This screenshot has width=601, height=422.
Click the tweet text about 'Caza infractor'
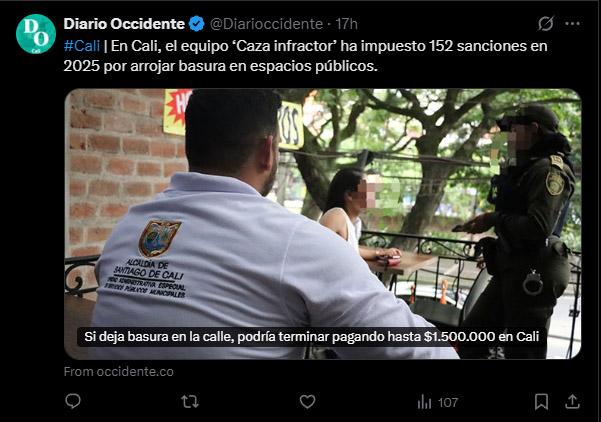click(305, 56)
